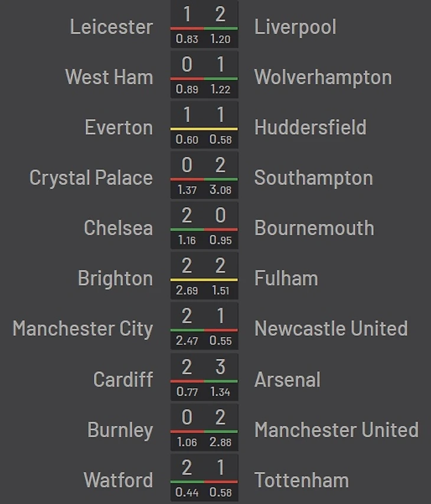Select Newcastle United team name
Image resolution: width=431 pixels, height=504 pixels.
pos(331,329)
